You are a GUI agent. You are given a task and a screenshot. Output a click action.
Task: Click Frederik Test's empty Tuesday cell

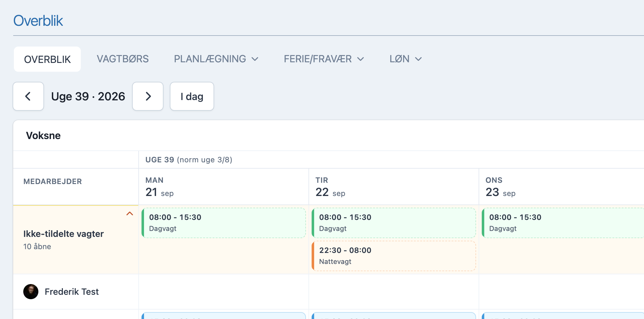pyautogui.click(x=394, y=292)
